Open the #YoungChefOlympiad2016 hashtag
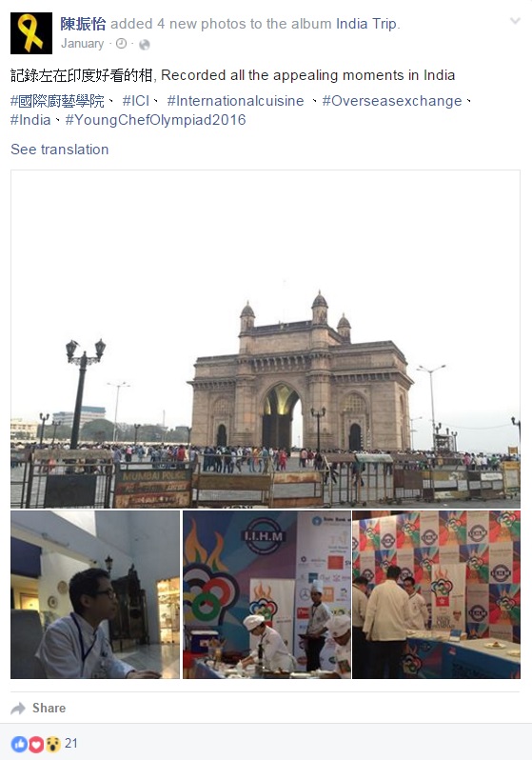 [155, 120]
